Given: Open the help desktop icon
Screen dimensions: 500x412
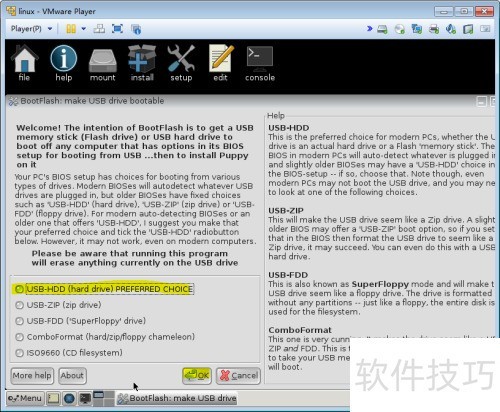Looking at the screenshot, I should [64, 63].
